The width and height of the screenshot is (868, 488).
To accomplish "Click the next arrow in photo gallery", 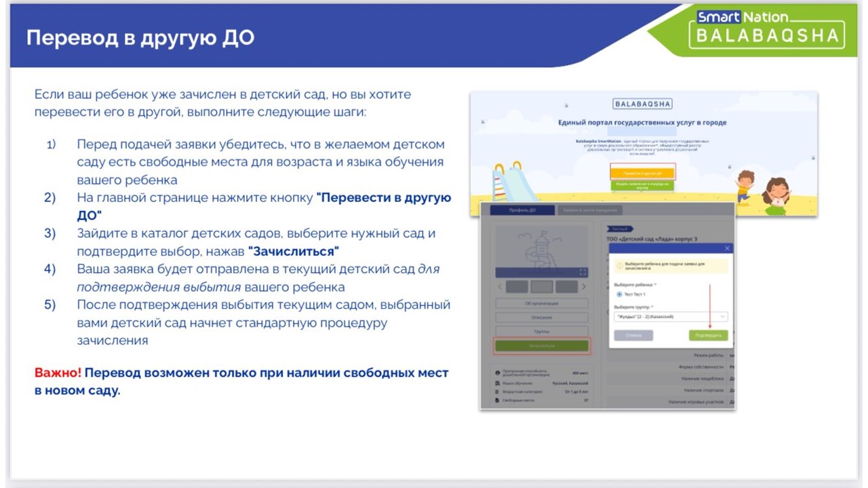I will click(584, 287).
